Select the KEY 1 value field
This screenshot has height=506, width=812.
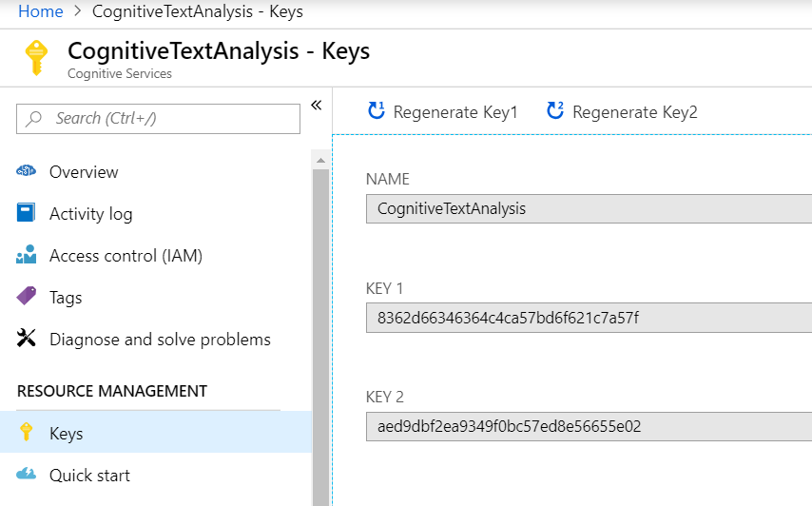[589, 318]
